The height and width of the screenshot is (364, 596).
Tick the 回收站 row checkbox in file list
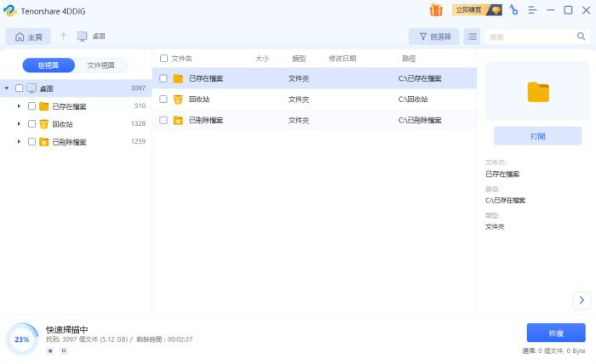pos(163,100)
